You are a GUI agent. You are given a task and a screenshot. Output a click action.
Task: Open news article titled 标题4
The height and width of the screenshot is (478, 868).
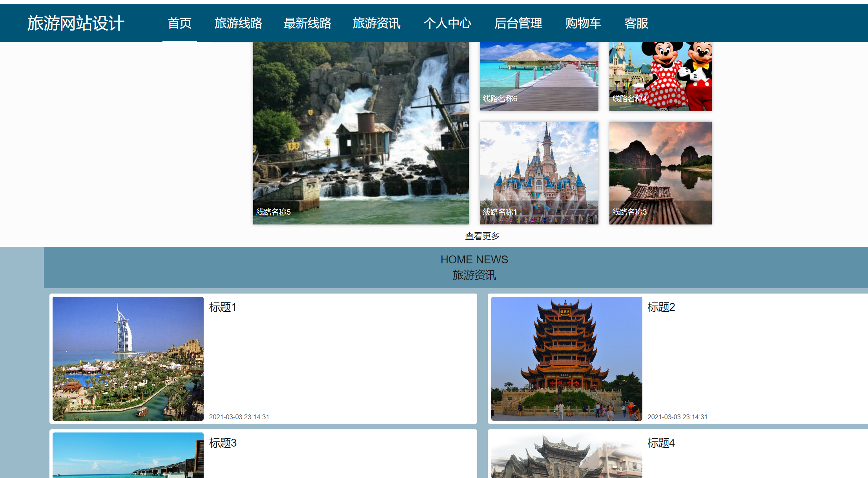tap(661, 443)
